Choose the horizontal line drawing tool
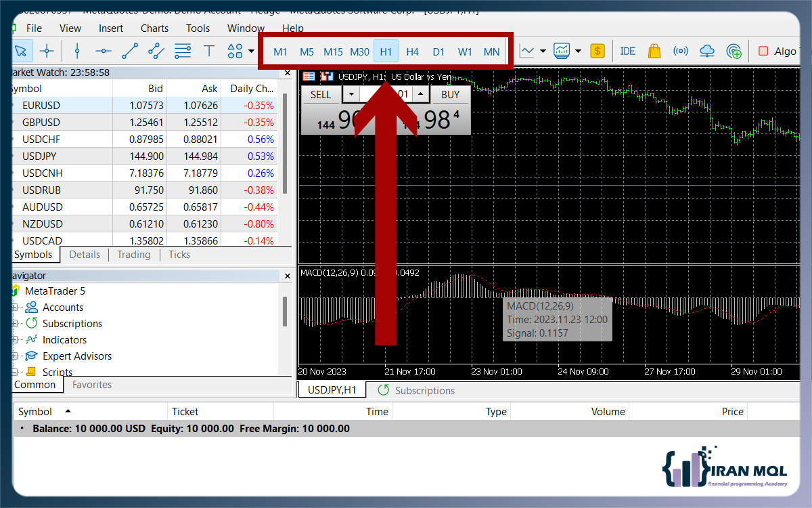Screen dimensions: 812x508 click(104, 51)
